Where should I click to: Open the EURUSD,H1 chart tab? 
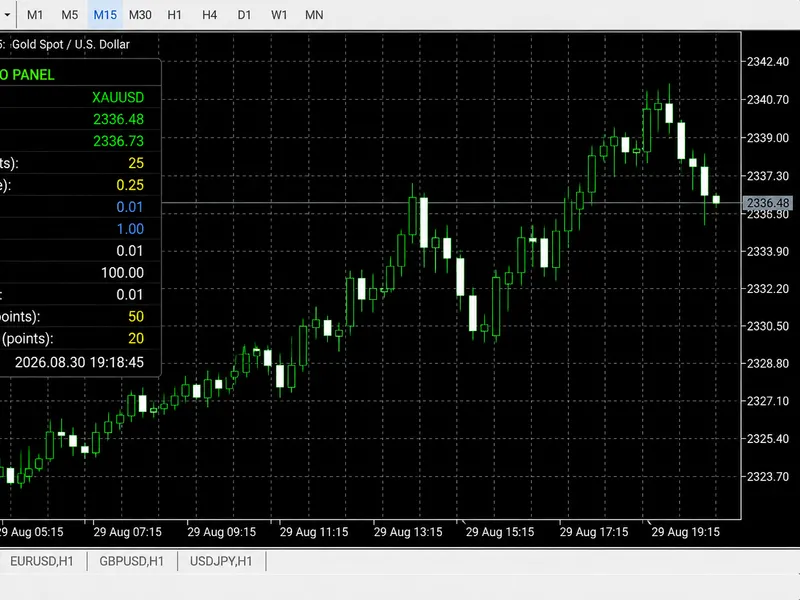[42, 561]
